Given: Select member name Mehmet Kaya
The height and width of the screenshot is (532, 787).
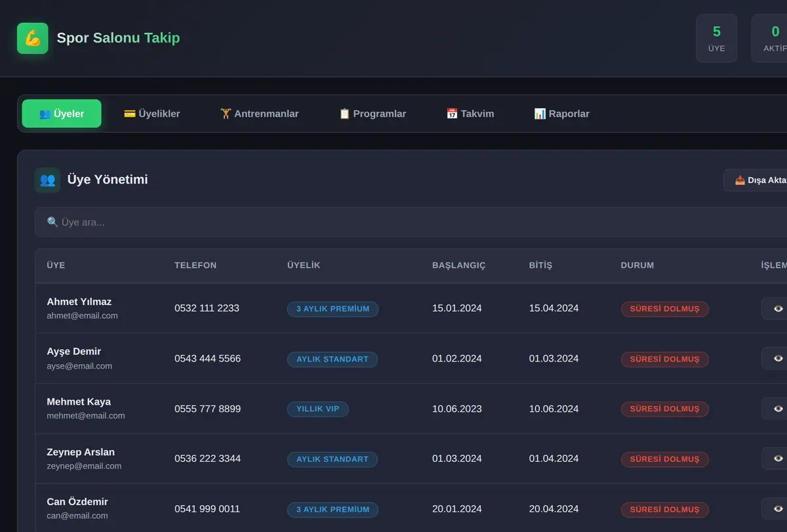Looking at the screenshot, I should pyautogui.click(x=79, y=401).
